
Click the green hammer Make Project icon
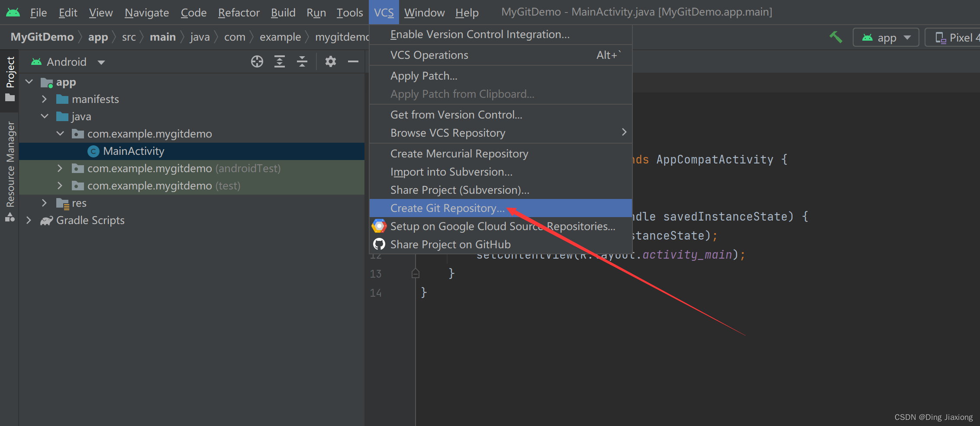836,37
